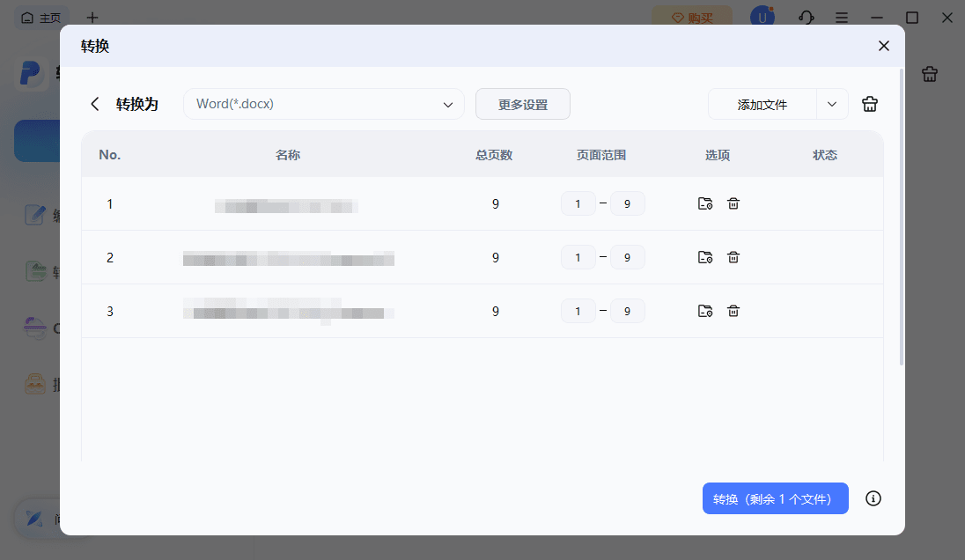The width and height of the screenshot is (965, 560).
Task: Edit end page field of row 1
Action: coord(627,203)
